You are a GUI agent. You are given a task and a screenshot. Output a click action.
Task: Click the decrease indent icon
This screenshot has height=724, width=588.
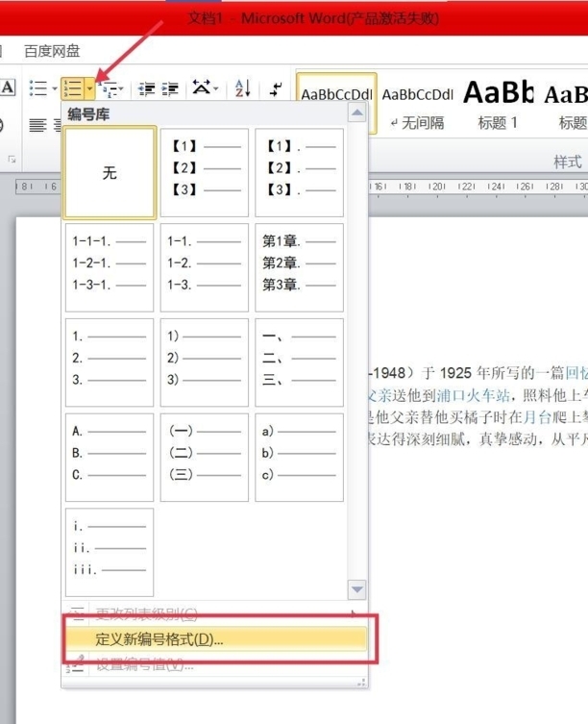coord(147,88)
